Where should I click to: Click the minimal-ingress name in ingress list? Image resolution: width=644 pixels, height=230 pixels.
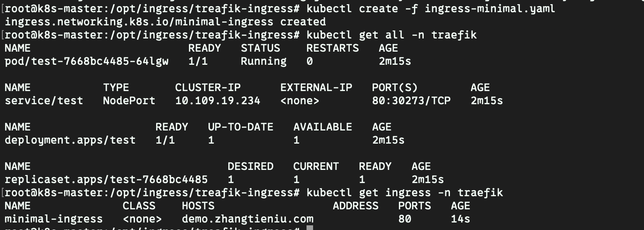pyautogui.click(x=53, y=219)
